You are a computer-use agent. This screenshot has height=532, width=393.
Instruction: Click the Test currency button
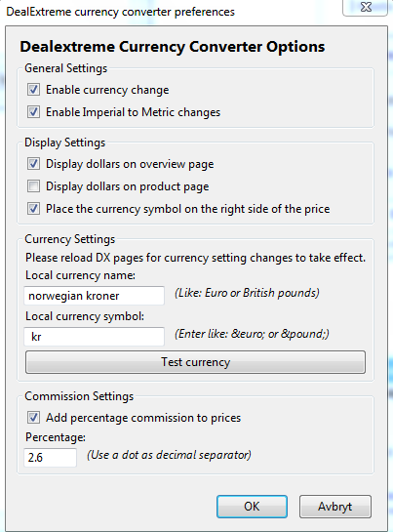196,362
